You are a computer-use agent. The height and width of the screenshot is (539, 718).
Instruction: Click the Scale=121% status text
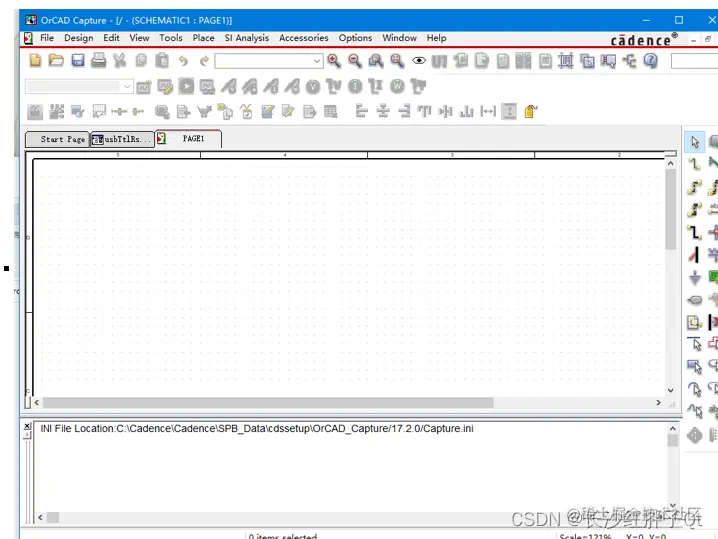pos(585,536)
